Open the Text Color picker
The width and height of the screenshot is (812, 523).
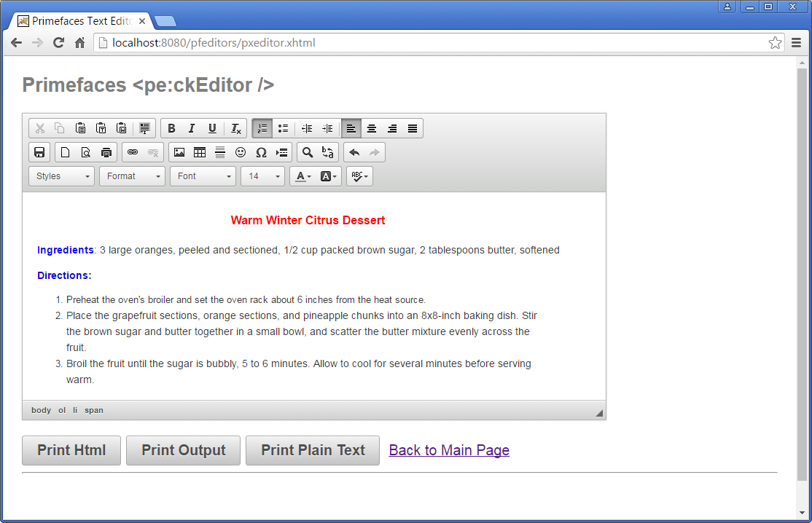point(303,176)
